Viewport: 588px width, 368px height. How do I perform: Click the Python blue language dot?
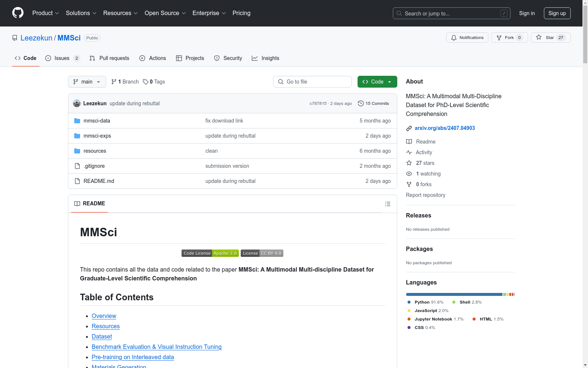point(409,302)
